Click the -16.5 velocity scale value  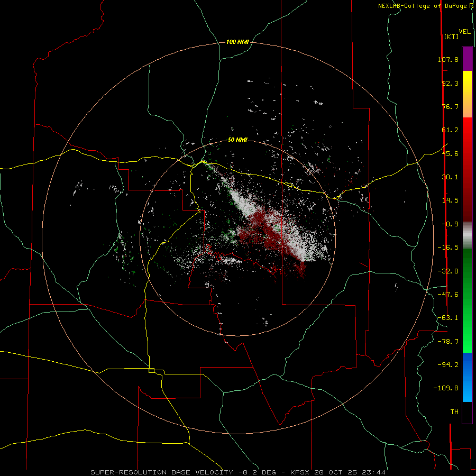tap(448, 248)
